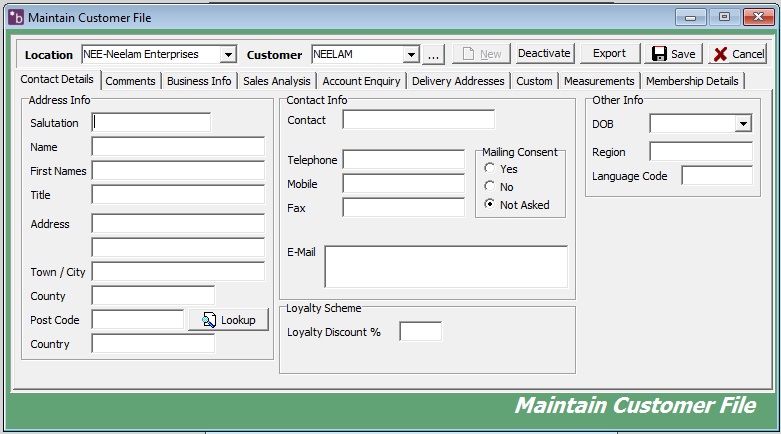Open the DOB date picker dropdown
This screenshot has height=434, width=781.
pos(743,123)
